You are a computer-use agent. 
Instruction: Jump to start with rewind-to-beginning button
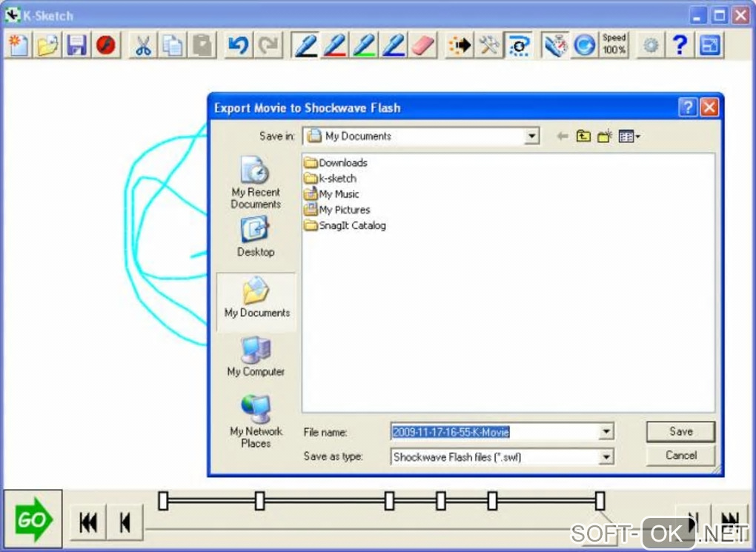tap(88, 522)
